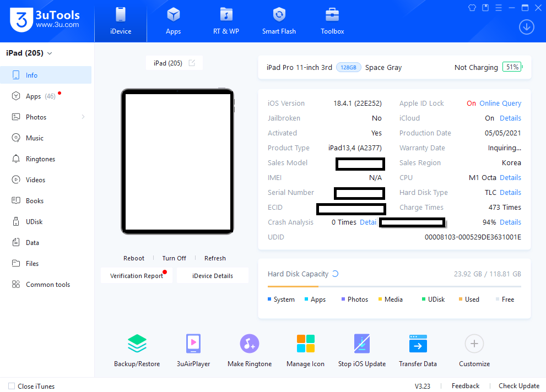The image size is (546, 392).
Task: Edit the iPad (205) device name icon
Action: pos(192,63)
